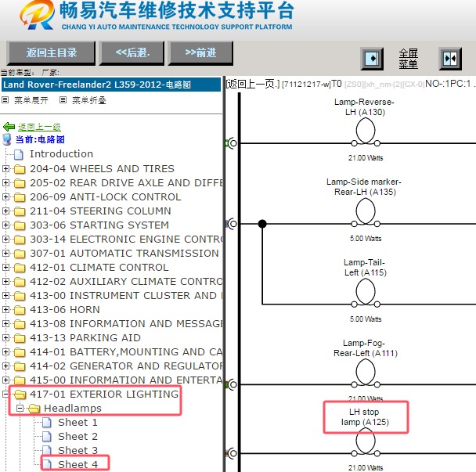Viewport: 476px width, 472px height.
Task: Click the Lamp-Side marker-Rear-LH (A135) label
Action: [x=364, y=186]
